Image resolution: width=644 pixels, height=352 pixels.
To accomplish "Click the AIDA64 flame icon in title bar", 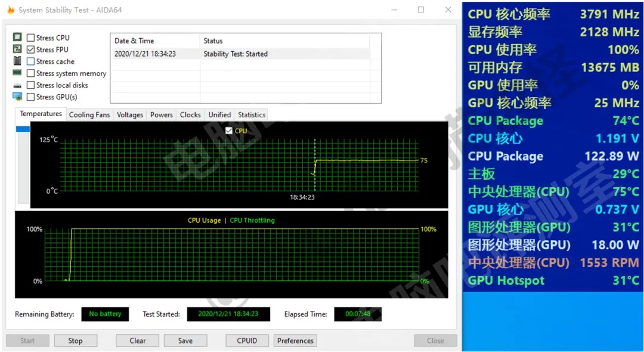I will click(11, 10).
